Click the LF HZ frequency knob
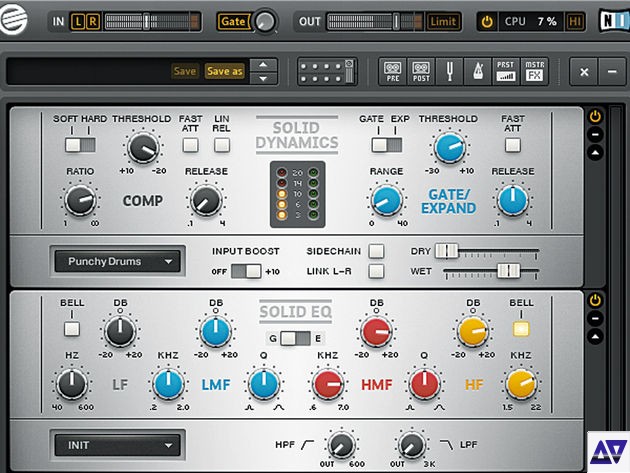 coord(72,384)
